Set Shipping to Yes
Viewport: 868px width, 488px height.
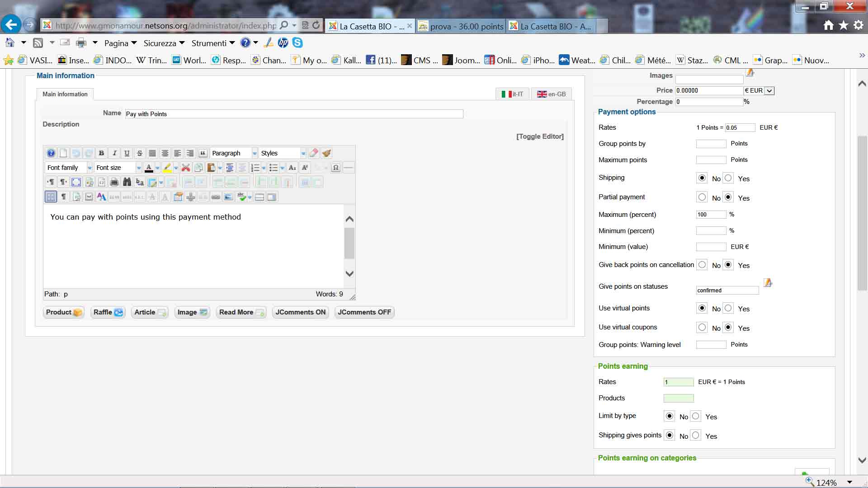pyautogui.click(x=728, y=178)
